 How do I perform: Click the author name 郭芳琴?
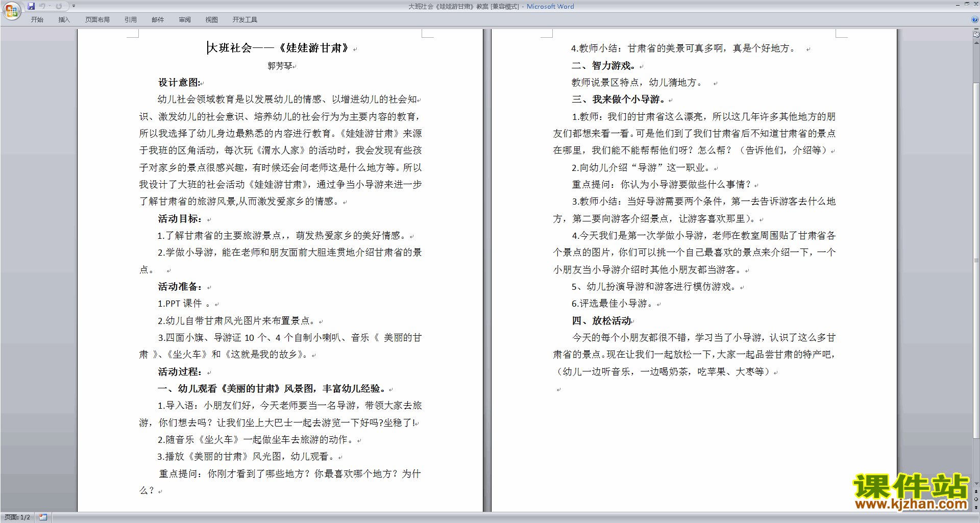(280, 66)
